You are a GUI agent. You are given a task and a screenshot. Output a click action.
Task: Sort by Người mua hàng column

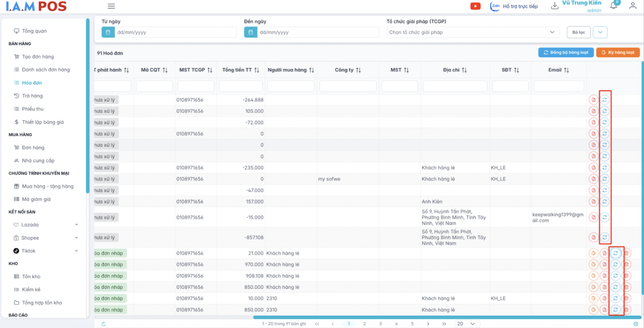click(311, 70)
